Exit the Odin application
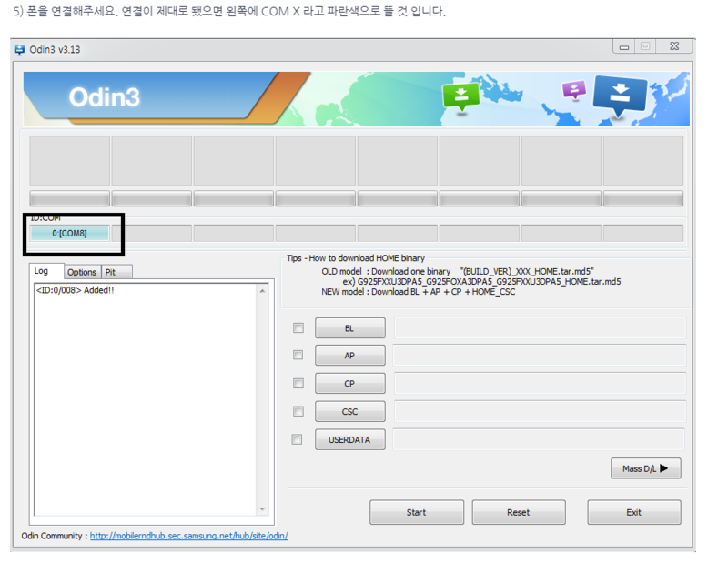This screenshot has height=563, width=728. (634, 512)
